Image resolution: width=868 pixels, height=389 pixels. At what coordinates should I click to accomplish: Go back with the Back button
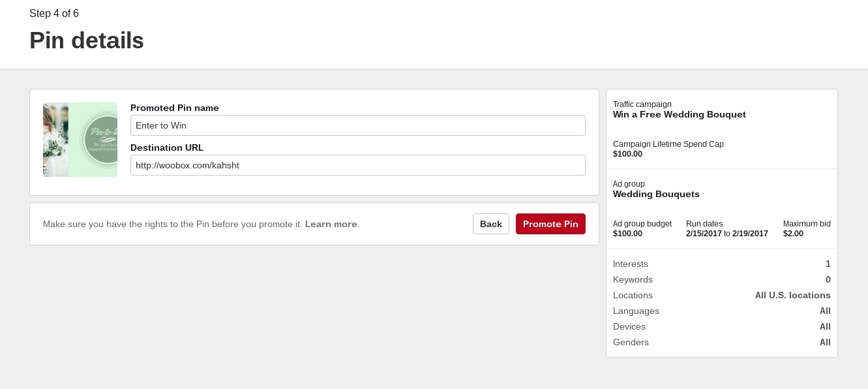tap(491, 224)
